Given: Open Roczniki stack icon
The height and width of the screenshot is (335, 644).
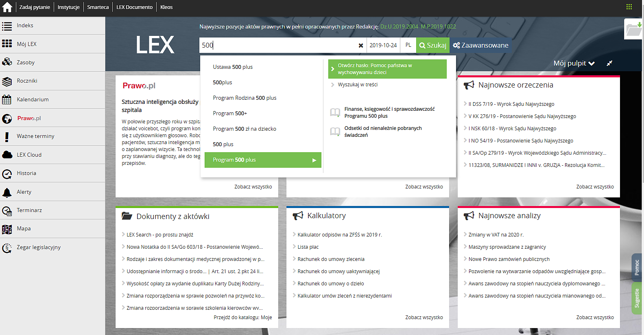Looking at the screenshot, I should (7, 81).
